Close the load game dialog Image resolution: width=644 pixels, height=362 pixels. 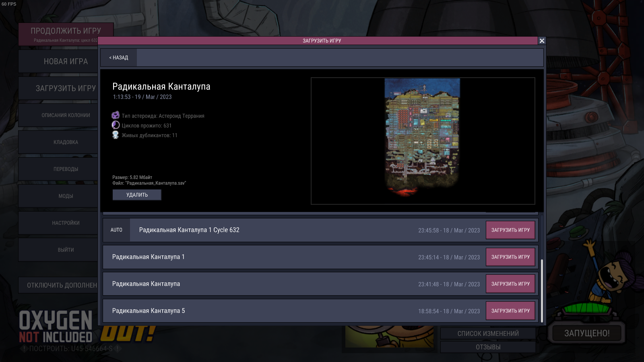(542, 41)
